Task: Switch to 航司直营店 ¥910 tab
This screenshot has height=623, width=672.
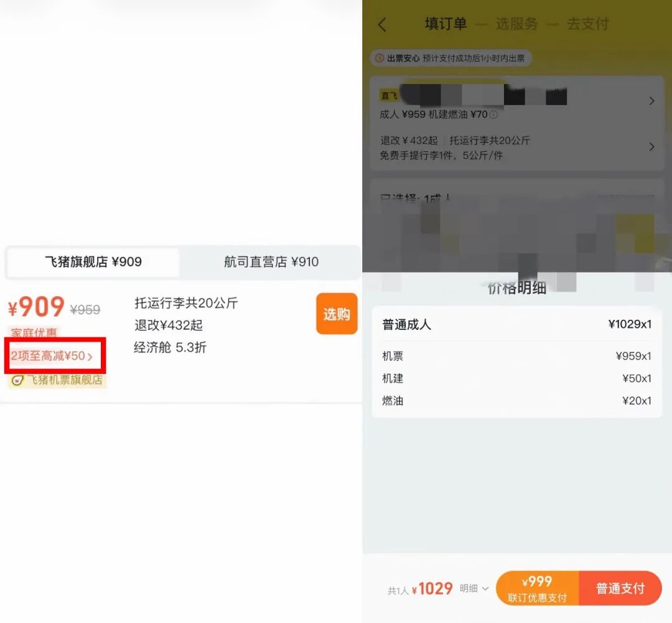Action: tap(271, 262)
